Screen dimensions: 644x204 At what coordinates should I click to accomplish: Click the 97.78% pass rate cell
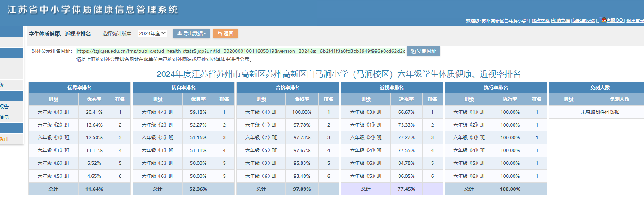tap(302, 125)
